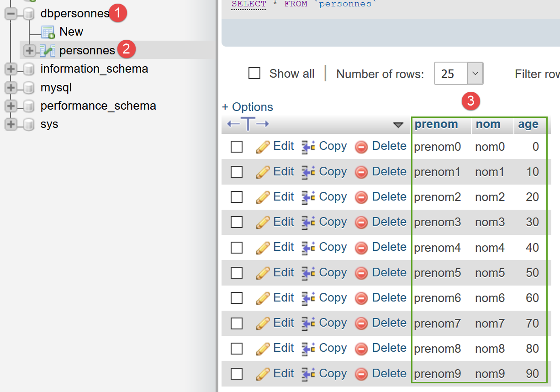
Task: Click the red Delete icon for prenom9
Action: pos(361,374)
